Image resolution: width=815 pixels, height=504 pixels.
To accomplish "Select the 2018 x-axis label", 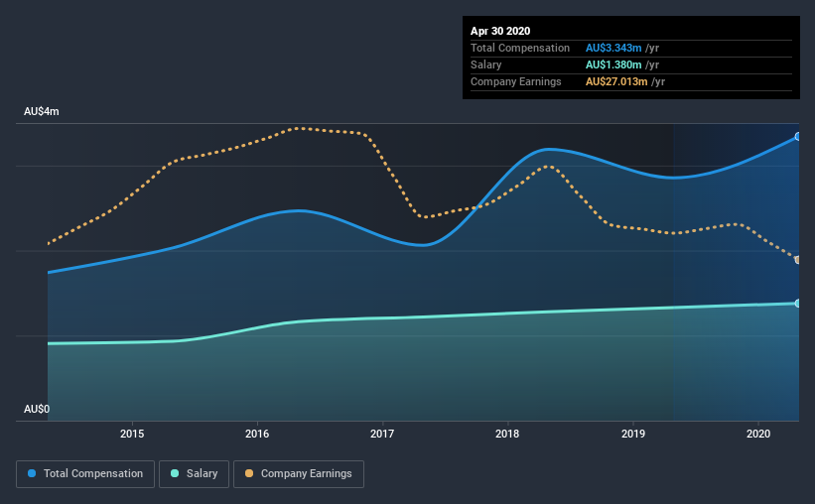I will [x=507, y=434].
